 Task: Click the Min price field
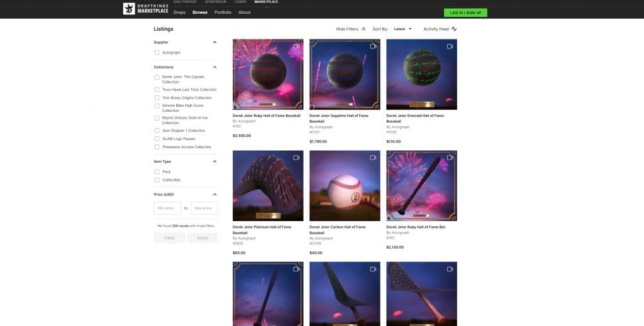click(x=167, y=208)
